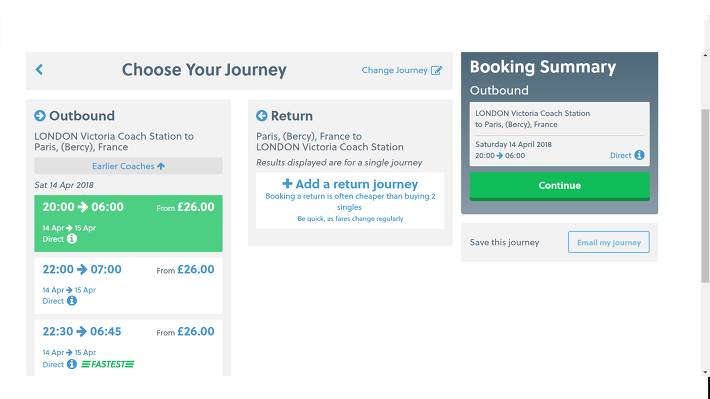The height and width of the screenshot is (399, 710).
Task: Click the Return left-arrow circle icon
Action: click(262, 115)
